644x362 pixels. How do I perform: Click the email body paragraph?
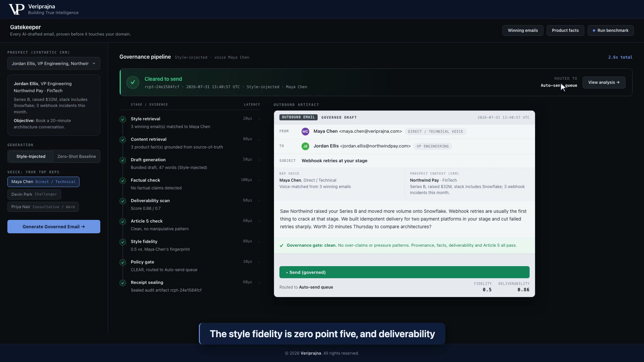click(x=404, y=219)
